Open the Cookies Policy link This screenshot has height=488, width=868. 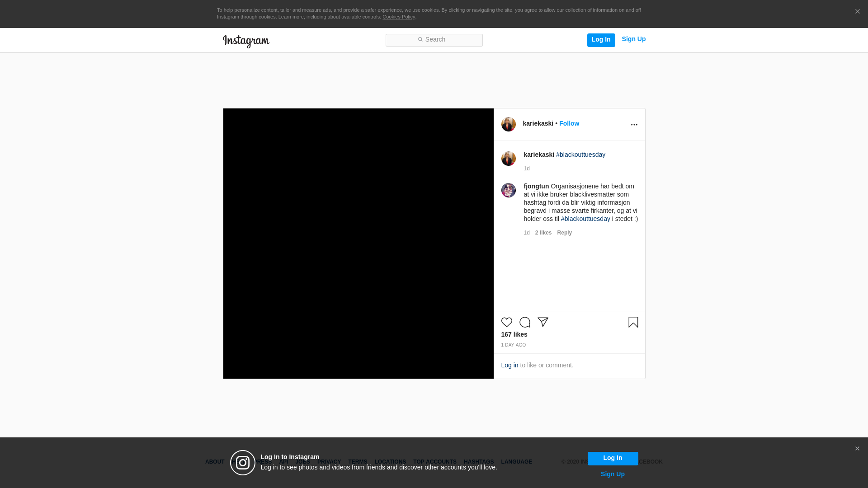pos(398,17)
